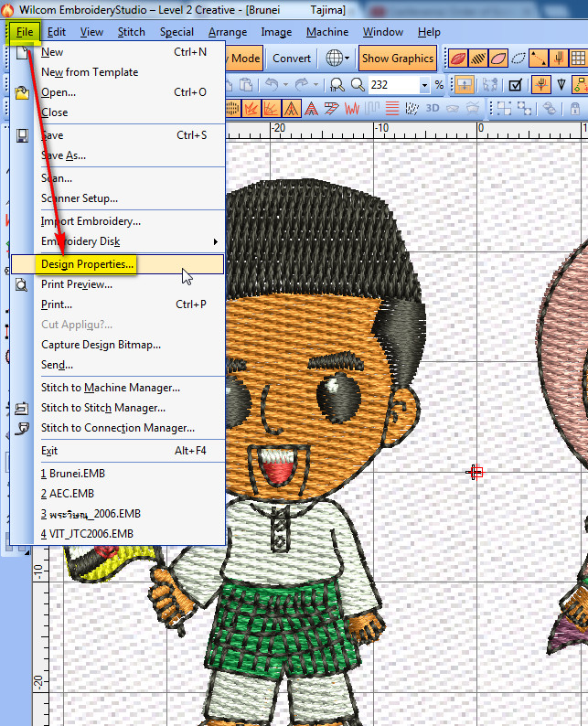Expand the Embroidery Disk submenu arrow
The height and width of the screenshot is (726, 588).
(215, 241)
